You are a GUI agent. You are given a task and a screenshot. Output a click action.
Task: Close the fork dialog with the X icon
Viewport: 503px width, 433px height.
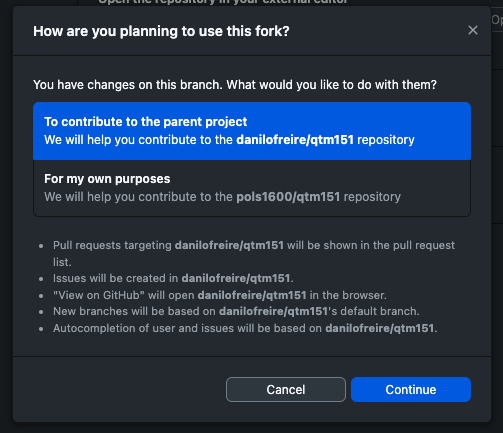tap(473, 30)
